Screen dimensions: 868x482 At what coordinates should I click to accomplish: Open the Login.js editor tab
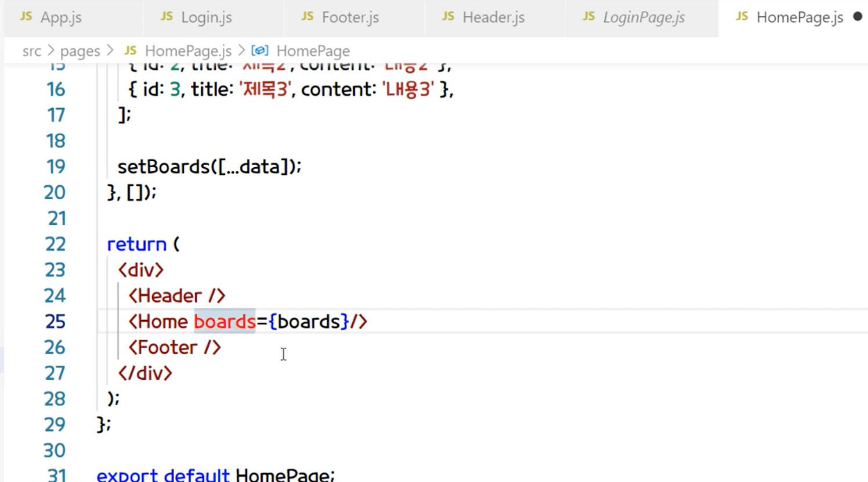click(x=214, y=17)
